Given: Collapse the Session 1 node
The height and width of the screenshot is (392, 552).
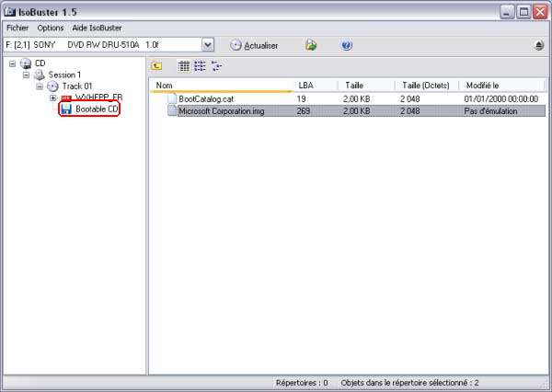Looking at the screenshot, I should point(26,75).
